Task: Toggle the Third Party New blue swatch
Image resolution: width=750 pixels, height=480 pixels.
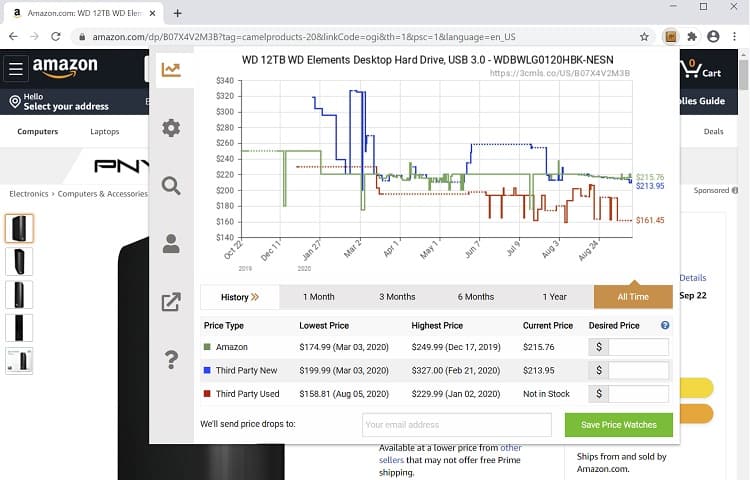Action: tap(207, 370)
